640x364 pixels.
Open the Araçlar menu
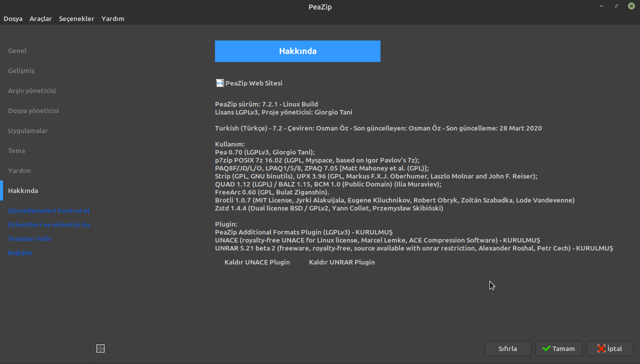[40, 18]
